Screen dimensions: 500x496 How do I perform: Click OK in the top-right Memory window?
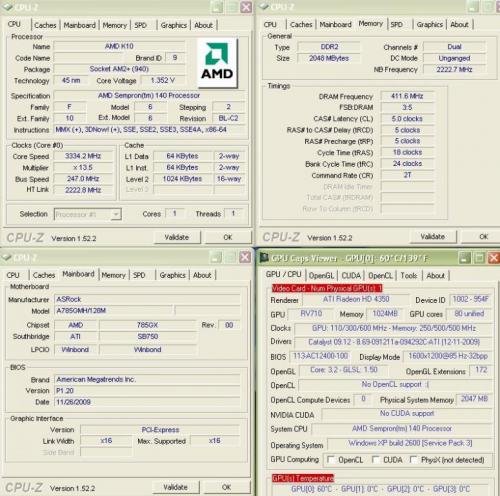click(484, 237)
